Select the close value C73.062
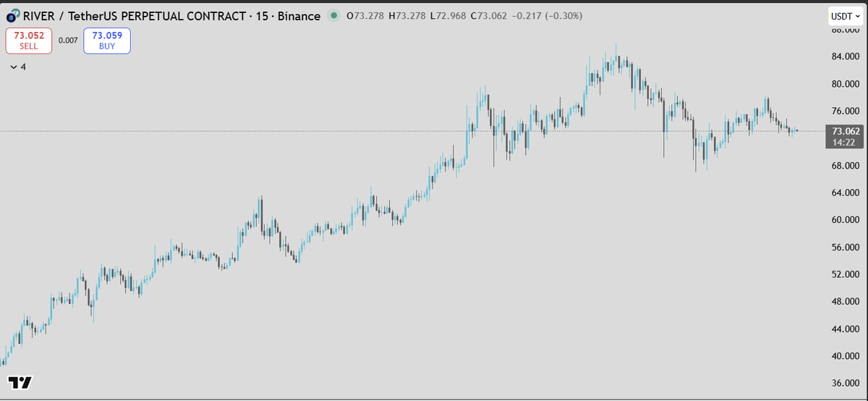Image resolution: width=868 pixels, height=401 pixels. pos(489,15)
